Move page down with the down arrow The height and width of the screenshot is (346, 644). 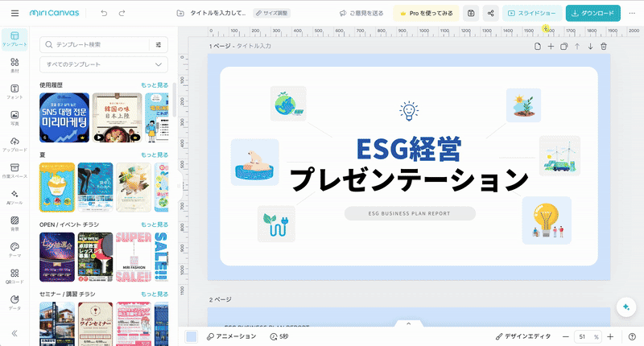pos(590,47)
